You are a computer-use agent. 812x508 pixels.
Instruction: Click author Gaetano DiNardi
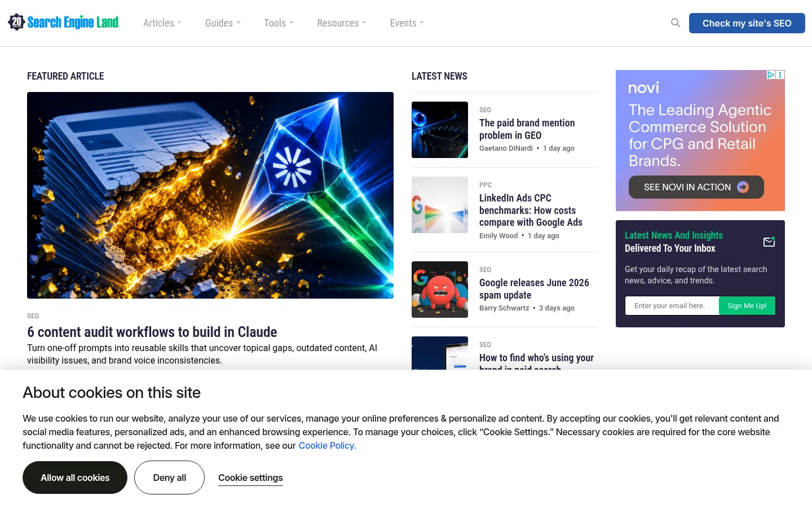[x=506, y=148]
